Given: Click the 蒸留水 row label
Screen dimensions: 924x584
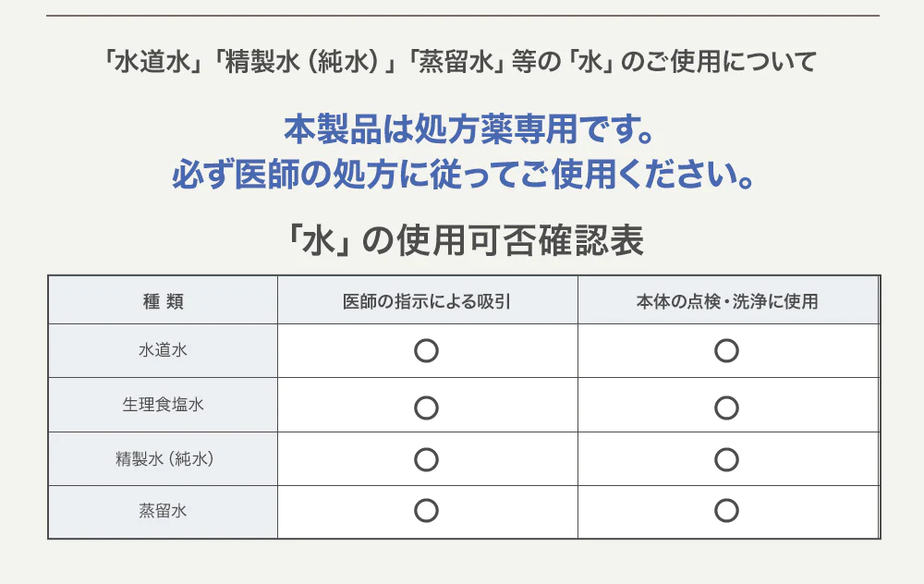Looking at the screenshot, I should pyautogui.click(x=164, y=510).
